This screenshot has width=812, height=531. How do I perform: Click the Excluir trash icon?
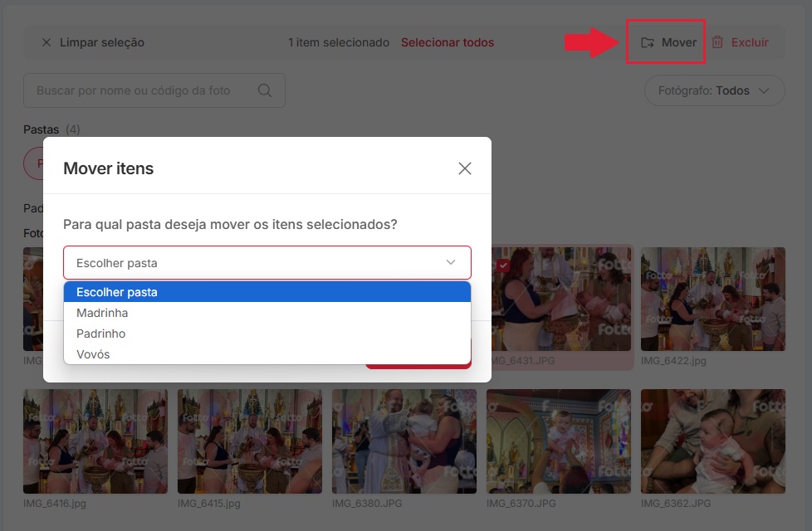point(717,42)
